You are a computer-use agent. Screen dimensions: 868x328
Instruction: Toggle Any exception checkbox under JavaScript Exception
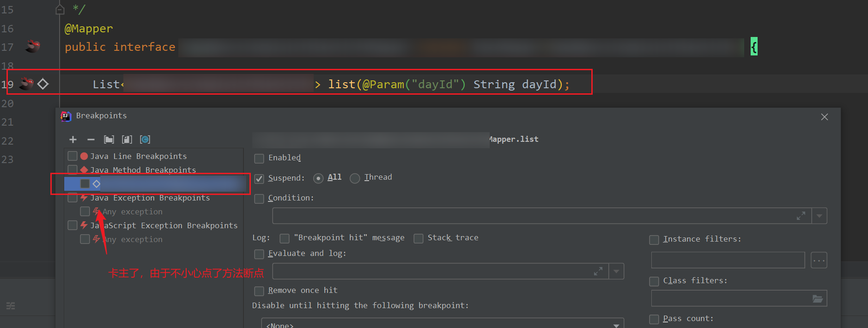[85, 239]
